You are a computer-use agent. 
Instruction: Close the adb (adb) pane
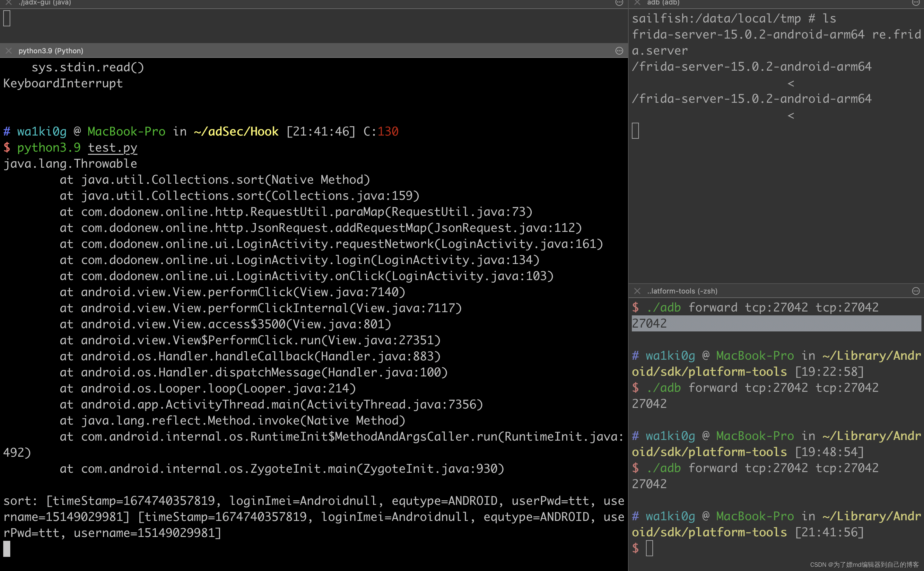(637, 2)
